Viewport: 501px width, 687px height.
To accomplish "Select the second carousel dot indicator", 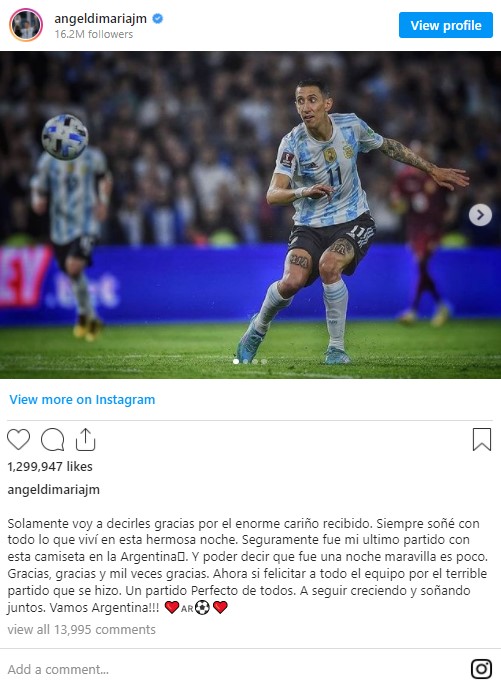I will coord(245,361).
